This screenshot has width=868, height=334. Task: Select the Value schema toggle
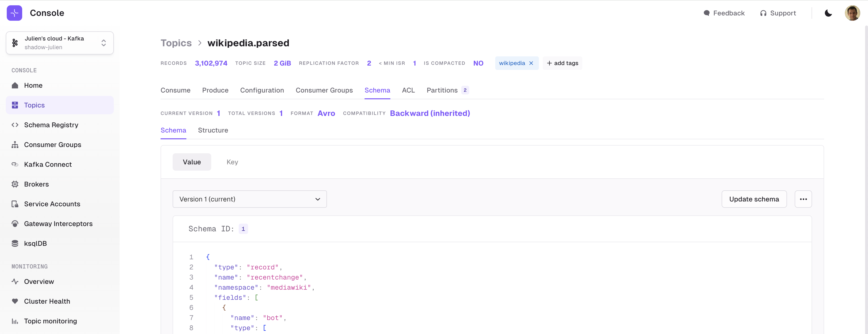click(192, 162)
